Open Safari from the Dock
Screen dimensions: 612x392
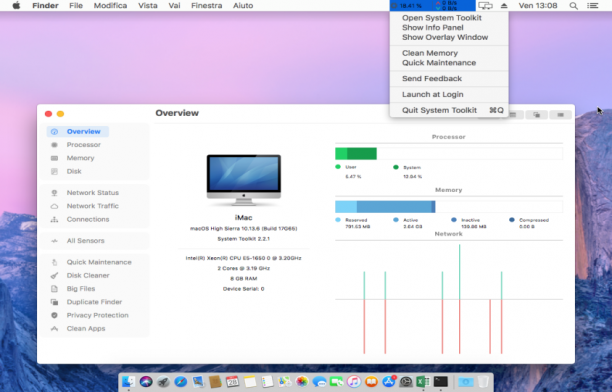[x=181, y=381]
